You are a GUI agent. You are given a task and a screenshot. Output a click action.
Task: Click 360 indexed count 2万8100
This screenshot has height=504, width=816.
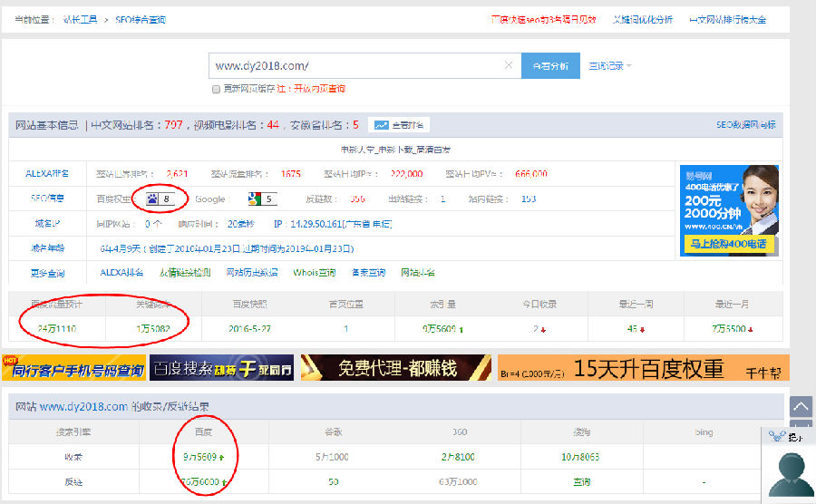[458, 457]
